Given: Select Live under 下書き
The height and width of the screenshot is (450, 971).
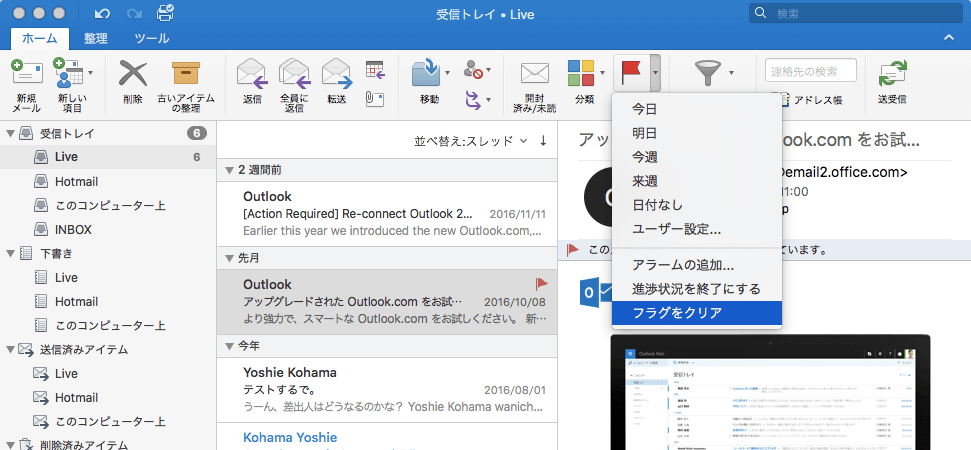Looking at the screenshot, I should tap(108, 277).
